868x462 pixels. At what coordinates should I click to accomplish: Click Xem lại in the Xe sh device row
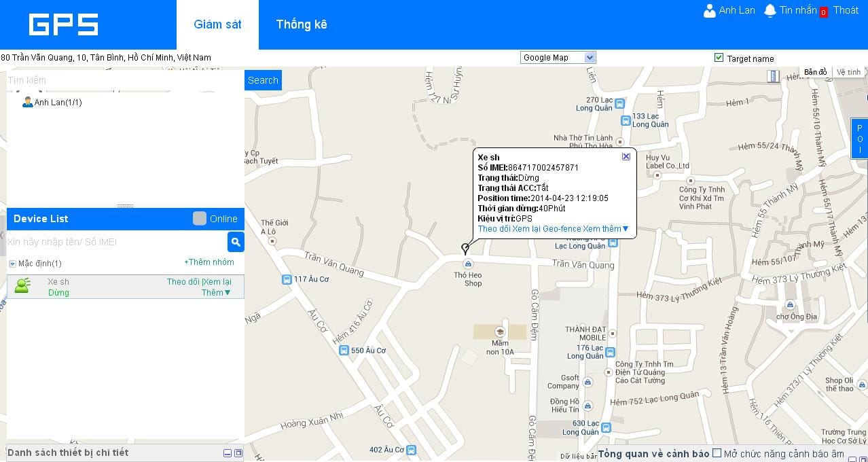217,282
